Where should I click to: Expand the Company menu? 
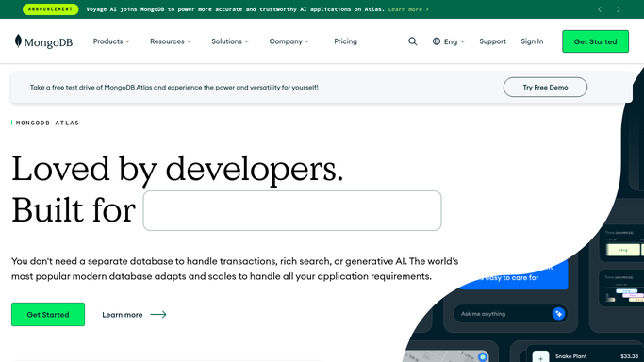click(x=289, y=41)
